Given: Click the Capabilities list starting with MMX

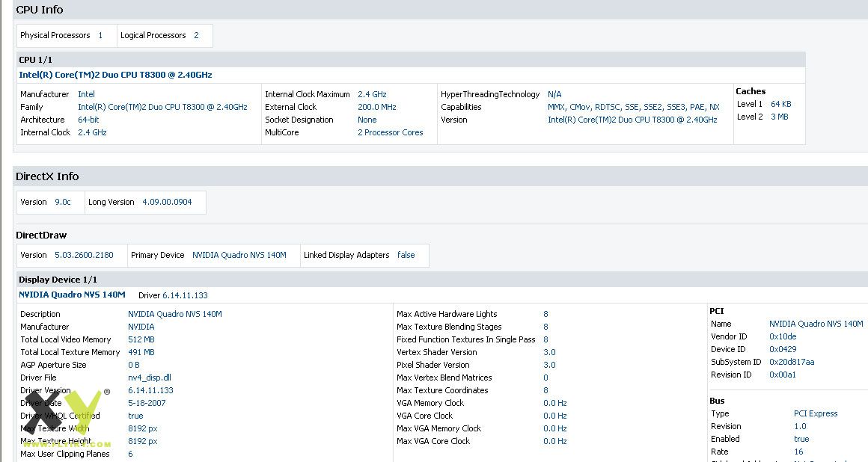Looking at the screenshot, I should tap(633, 107).
